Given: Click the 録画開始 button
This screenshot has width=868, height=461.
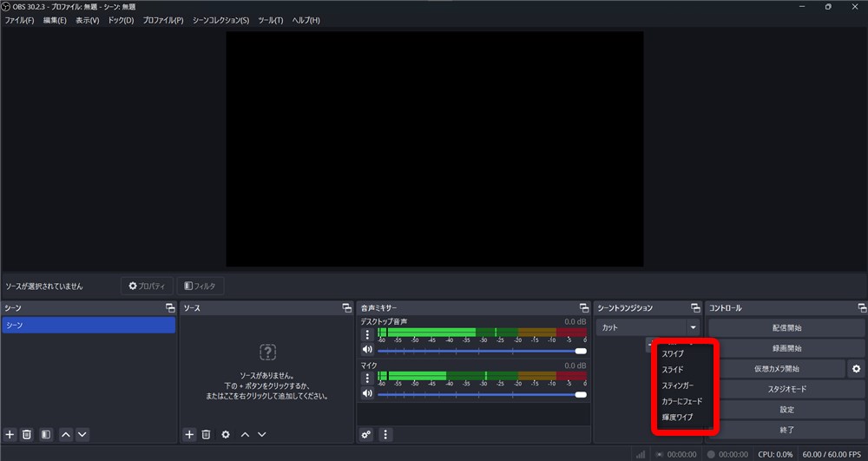Looking at the screenshot, I should tap(786, 349).
